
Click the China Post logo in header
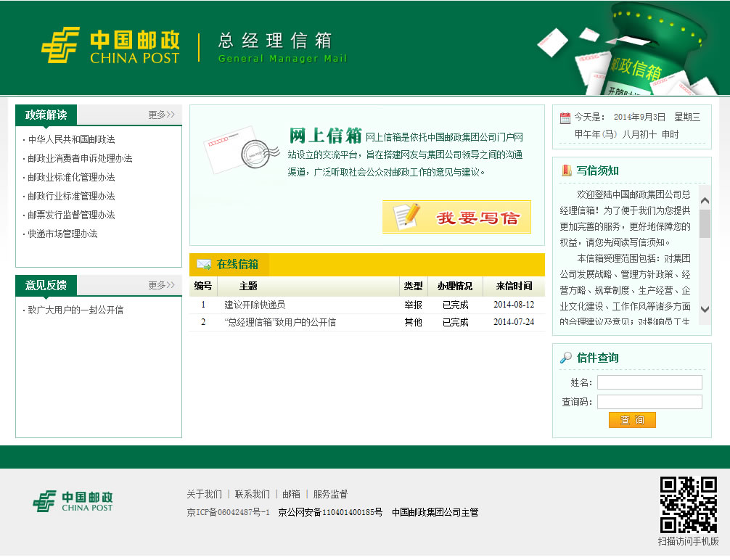(110, 46)
